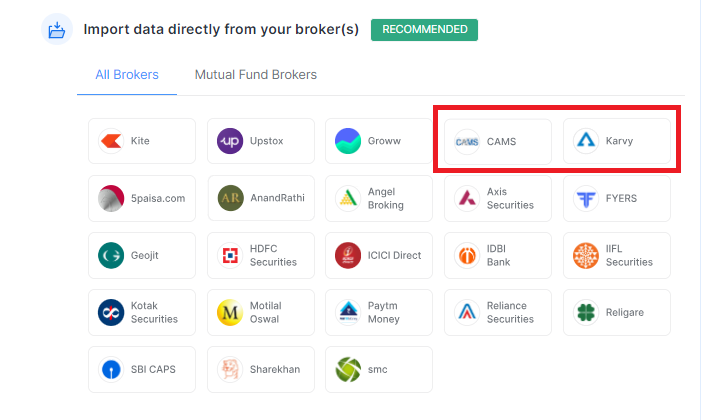Screen dimensions: 716x420
Task: Choose the Geojit green logo icon
Action: coord(111,255)
